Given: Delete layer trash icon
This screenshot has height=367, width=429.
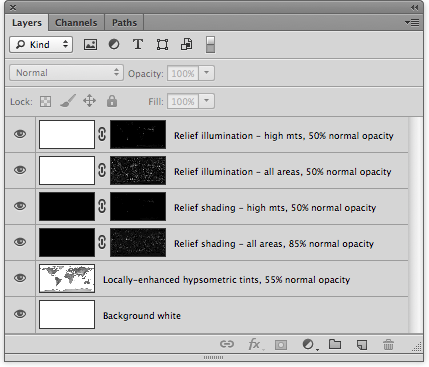Looking at the screenshot, I should (388, 344).
